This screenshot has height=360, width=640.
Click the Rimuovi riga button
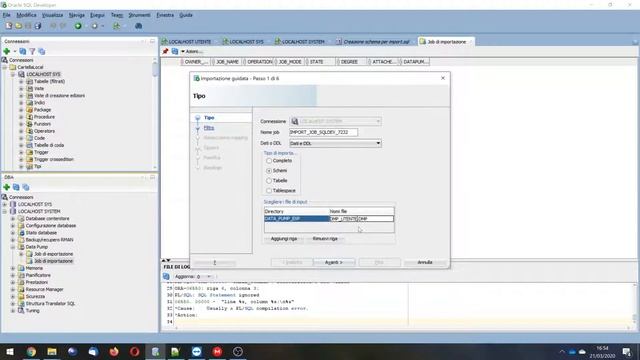click(325, 239)
